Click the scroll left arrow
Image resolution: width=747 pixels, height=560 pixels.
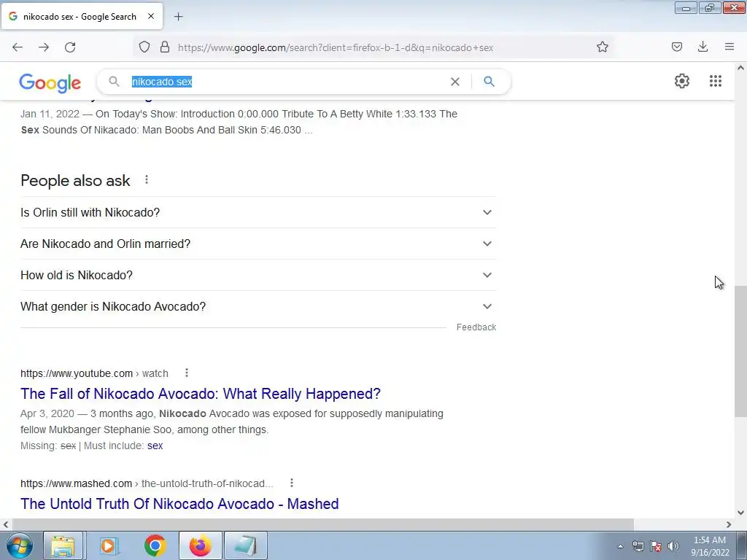6,524
